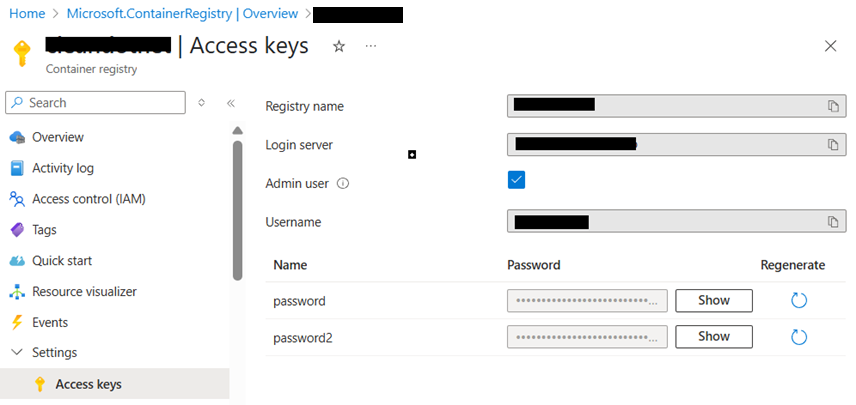Open the more options ellipsis menu
The height and width of the screenshot is (405, 856).
point(371,46)
